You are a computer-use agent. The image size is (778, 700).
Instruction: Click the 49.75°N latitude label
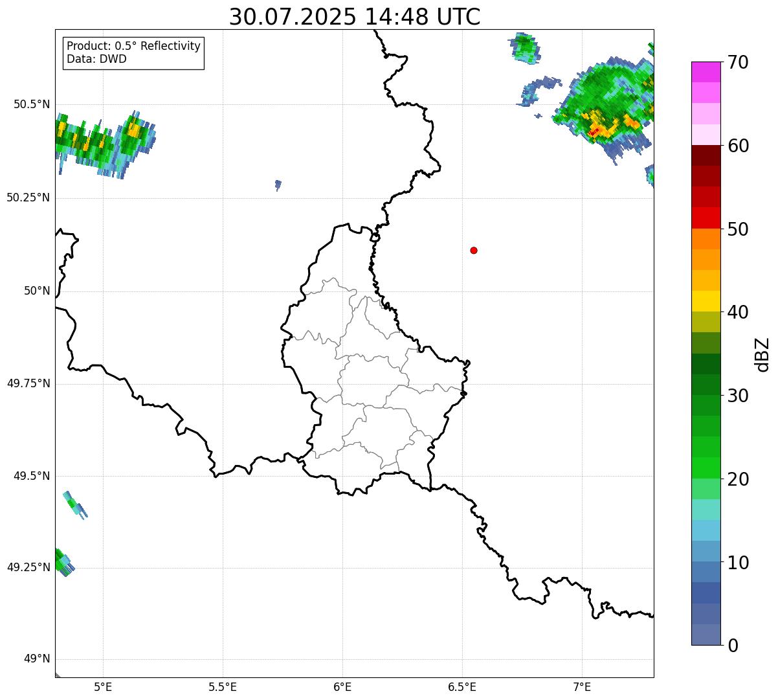coord(28,383)
